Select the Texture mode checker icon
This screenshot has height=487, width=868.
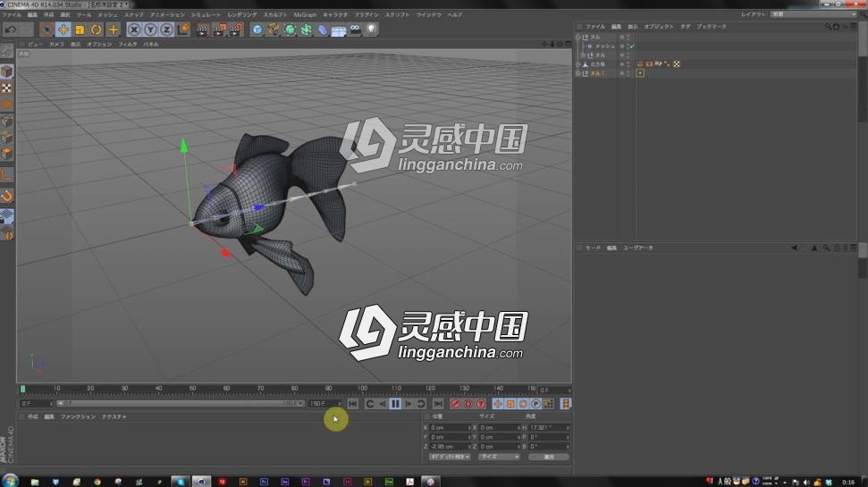pyautogui.click(x=6, y=88)
